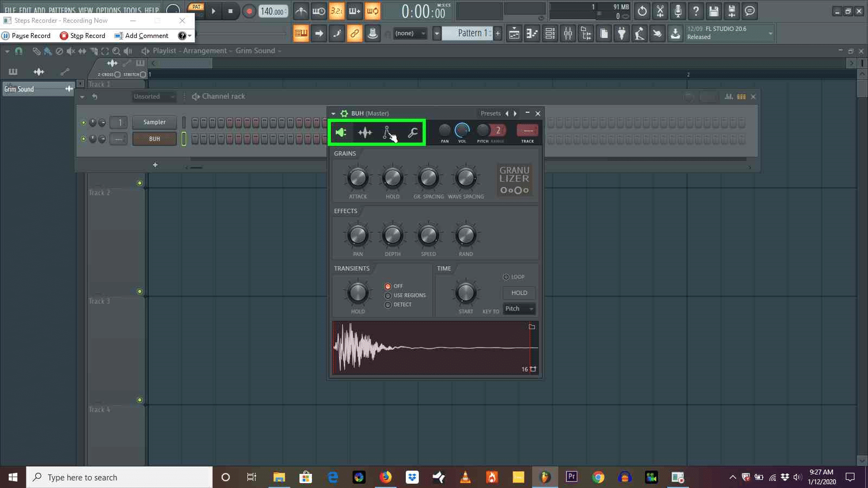
Task: Select the DETECT transients option
Action: coord(388,305)
